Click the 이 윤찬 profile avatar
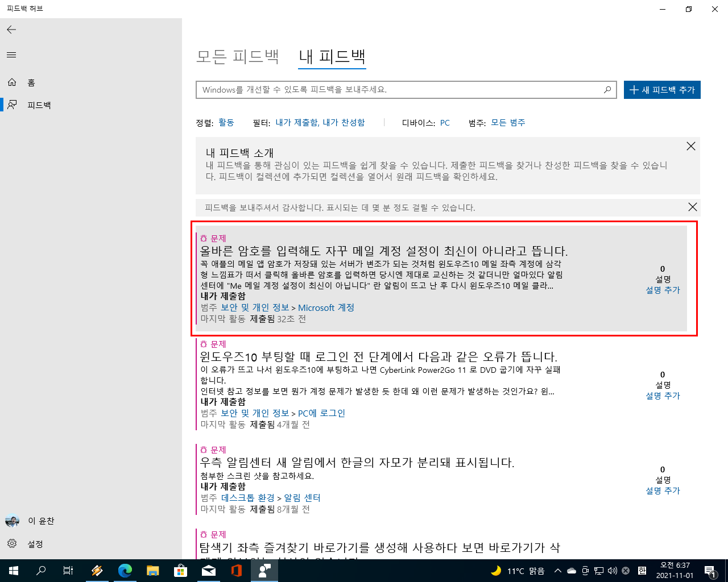Image resolution: width=728 pixels, height=582 pixels. pos(12,521)
